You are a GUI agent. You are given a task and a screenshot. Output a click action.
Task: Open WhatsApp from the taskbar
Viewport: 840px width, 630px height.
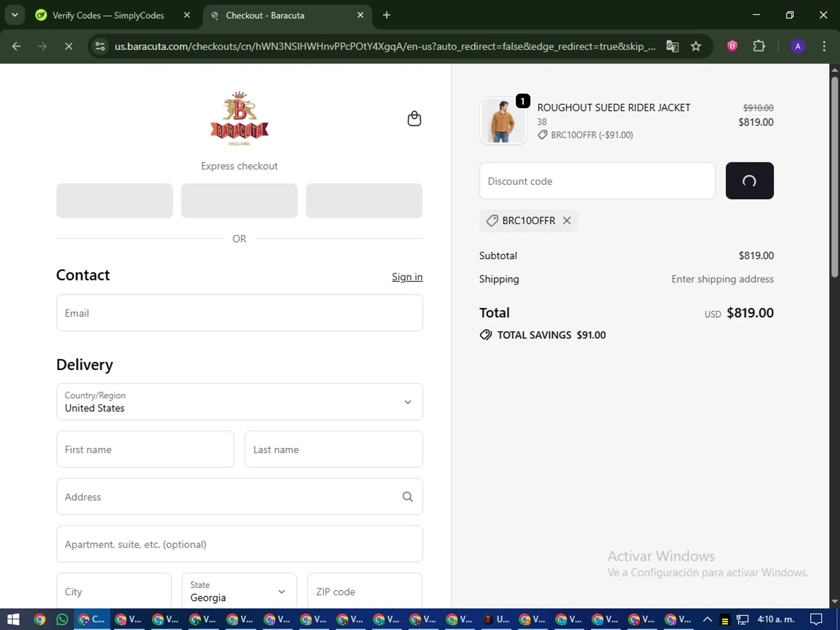coord(62,619)
